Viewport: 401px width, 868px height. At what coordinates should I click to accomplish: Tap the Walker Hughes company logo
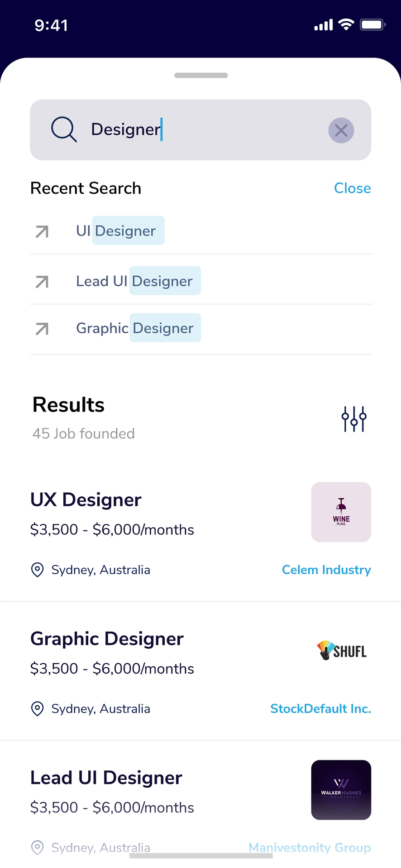point(341,790)
